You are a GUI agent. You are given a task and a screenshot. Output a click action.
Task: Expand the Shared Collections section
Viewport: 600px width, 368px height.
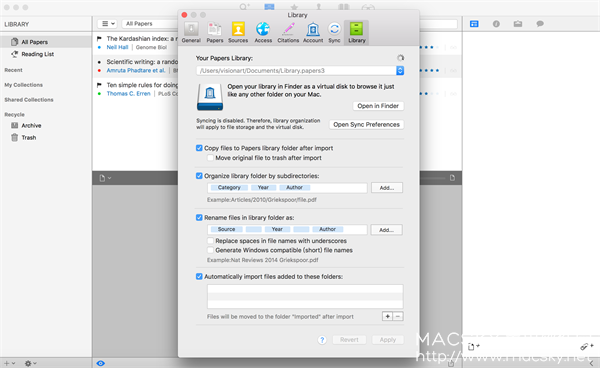tap(29, 100)
